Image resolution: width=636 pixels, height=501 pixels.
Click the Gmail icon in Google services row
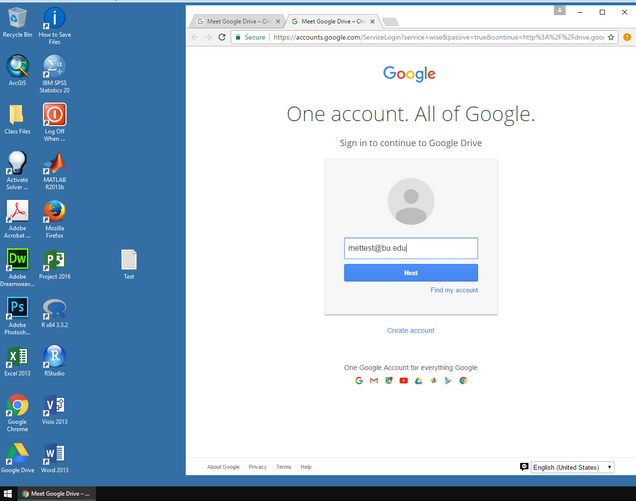coord(374,381)
